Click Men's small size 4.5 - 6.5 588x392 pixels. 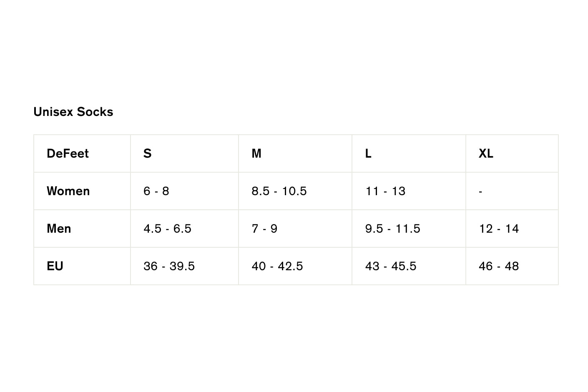pos(167,229)
